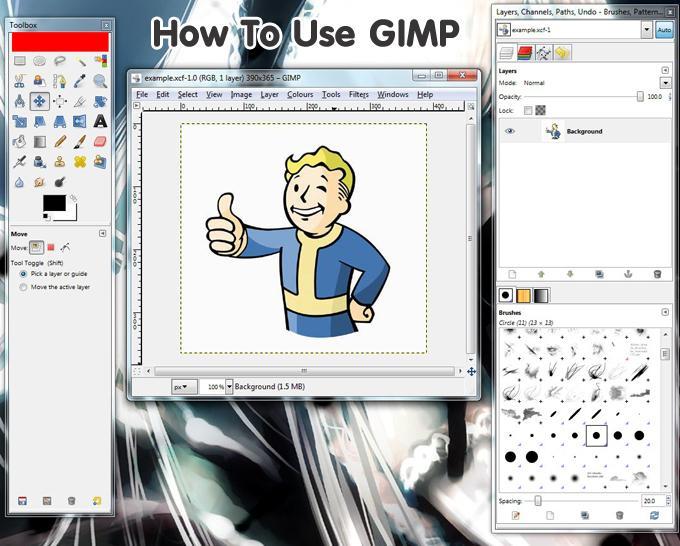Select the Paintbrush tool
Screen dimensions: 680x546
[80, 141]
